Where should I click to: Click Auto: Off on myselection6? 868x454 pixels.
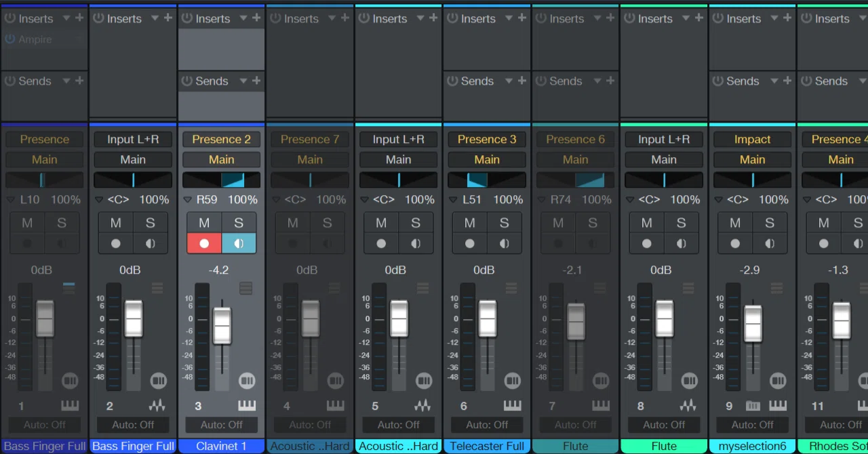[752, 425]
